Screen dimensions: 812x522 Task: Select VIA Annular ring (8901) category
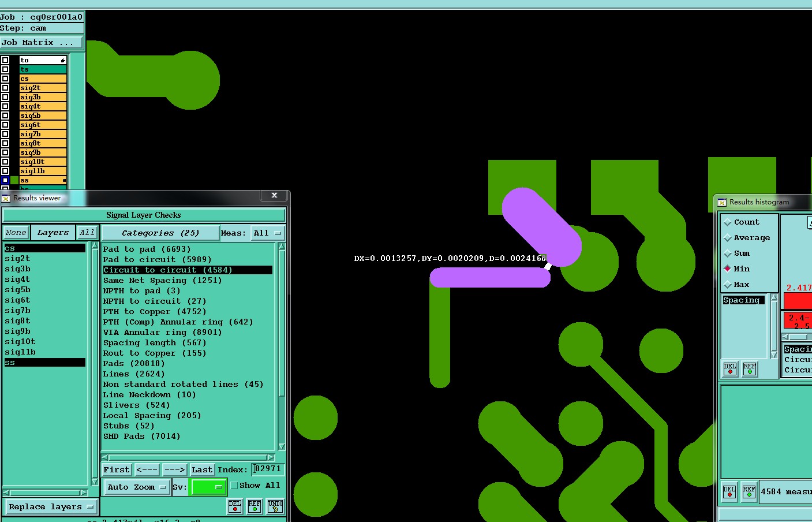(162, 333)
